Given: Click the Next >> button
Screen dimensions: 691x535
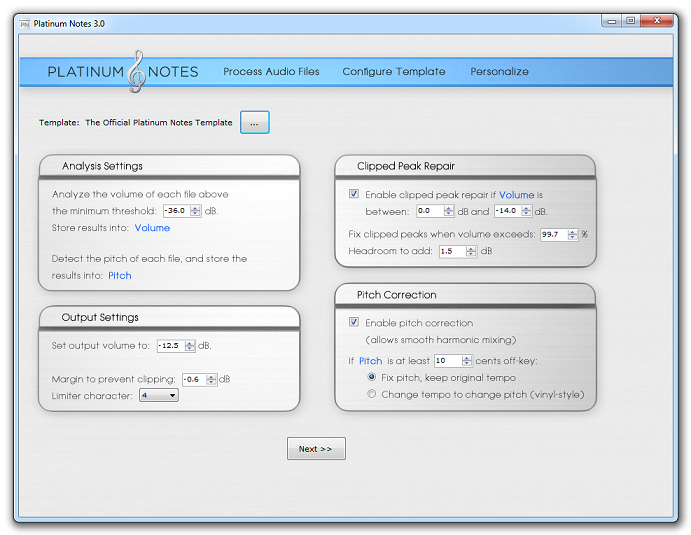Looking at the screenshot, I should 316,449.
